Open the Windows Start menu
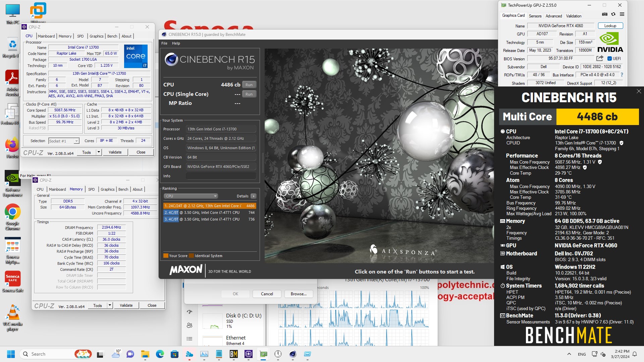 coord(11,354)
